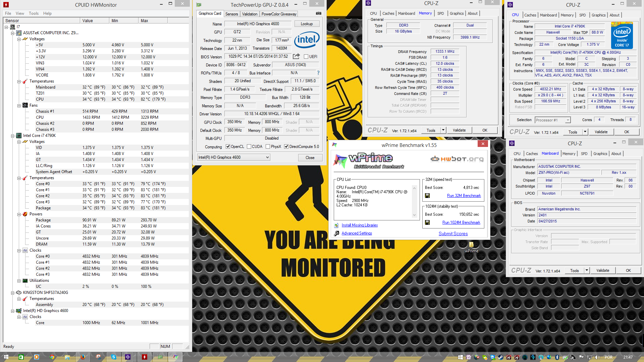Click the TeamViewer tray icon

[493, 357]
